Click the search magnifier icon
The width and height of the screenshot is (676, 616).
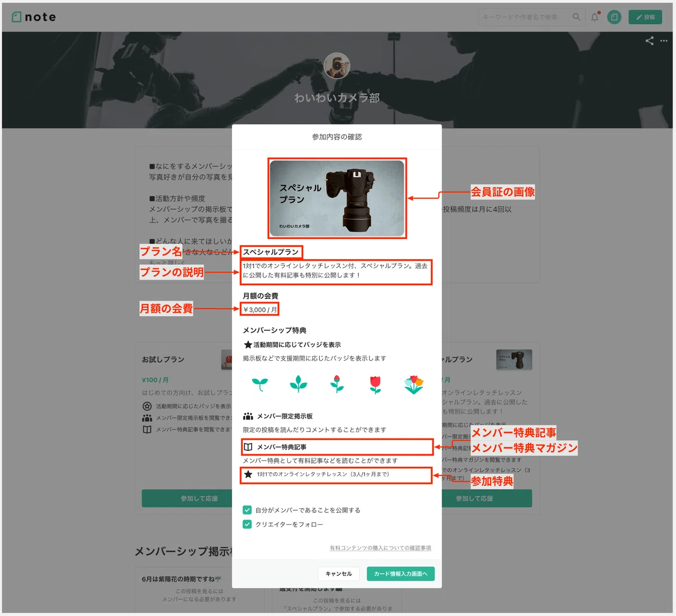click(576, 17)
